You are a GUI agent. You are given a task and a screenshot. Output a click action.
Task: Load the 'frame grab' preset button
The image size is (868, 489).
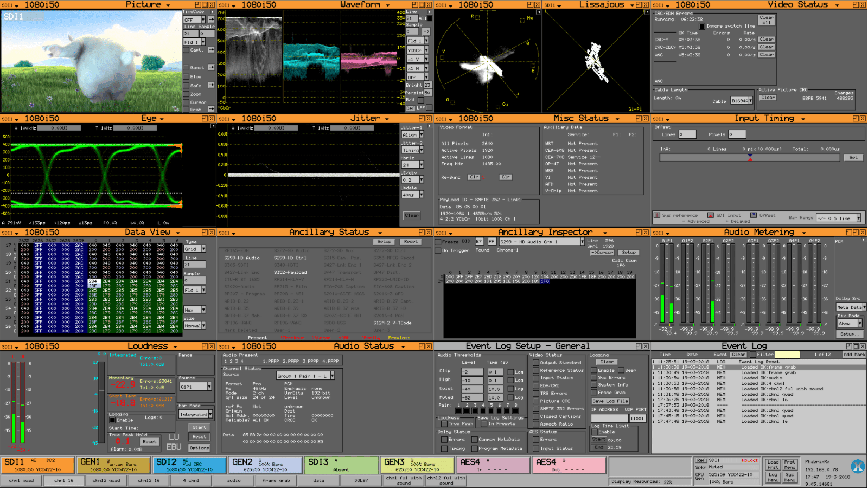click(x=277, y=480)
